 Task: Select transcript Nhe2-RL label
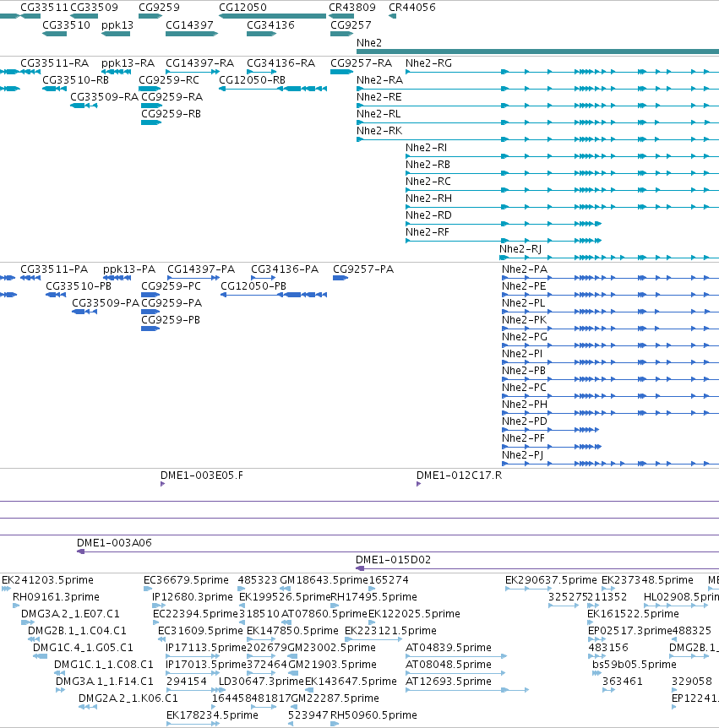(x=379, y=114)
